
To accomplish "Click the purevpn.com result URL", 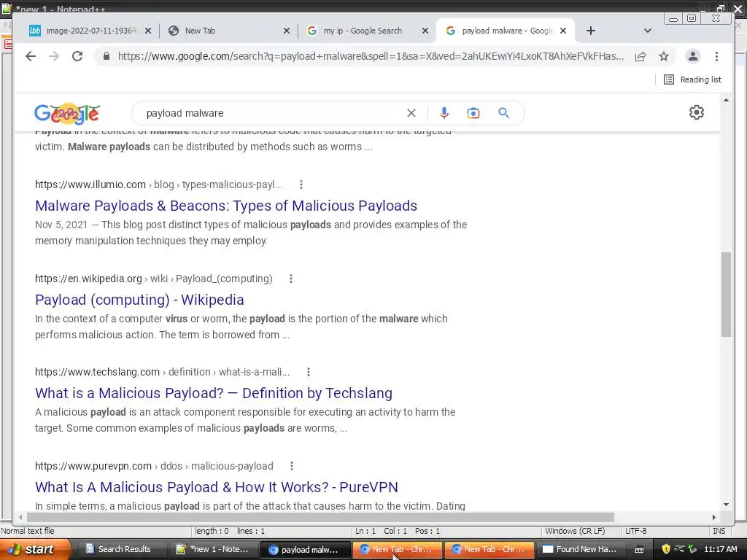I will [155, 466].
